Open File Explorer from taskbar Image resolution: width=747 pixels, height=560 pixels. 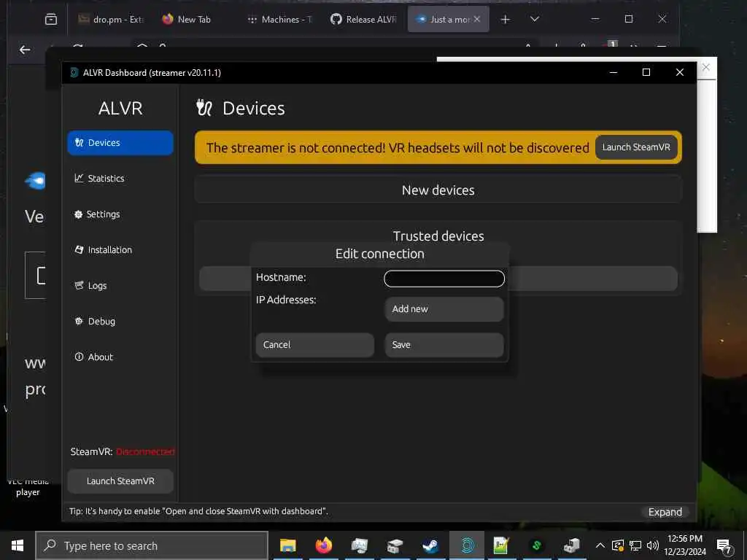pos(287,545)
